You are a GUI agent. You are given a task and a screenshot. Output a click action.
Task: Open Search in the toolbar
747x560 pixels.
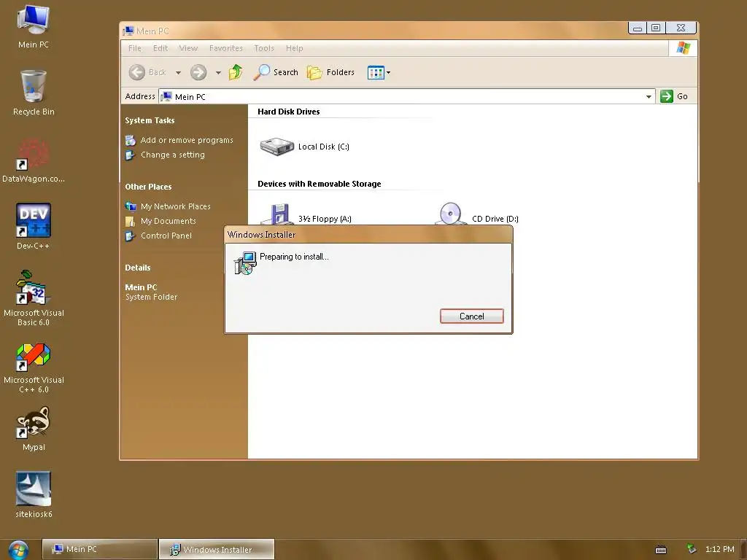275,72
